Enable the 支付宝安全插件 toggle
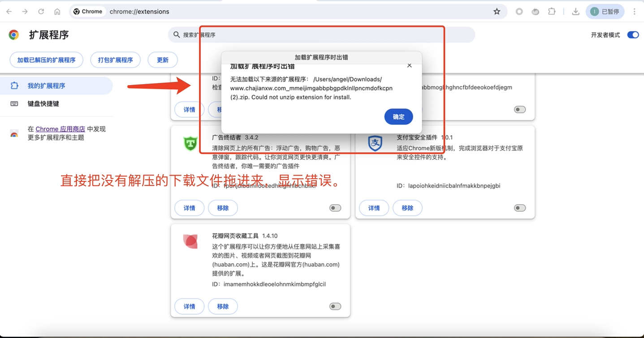644x338 pixels. (x=520, y=208)
